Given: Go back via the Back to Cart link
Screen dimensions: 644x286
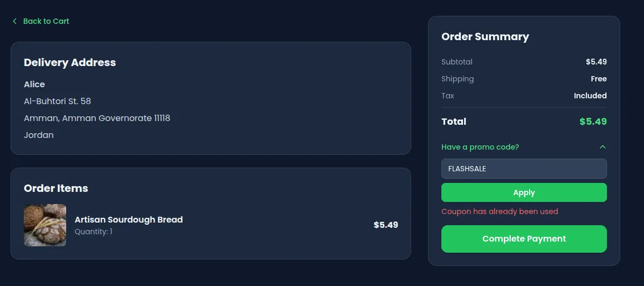Looking at the screenshot, I should click(46, 21).
